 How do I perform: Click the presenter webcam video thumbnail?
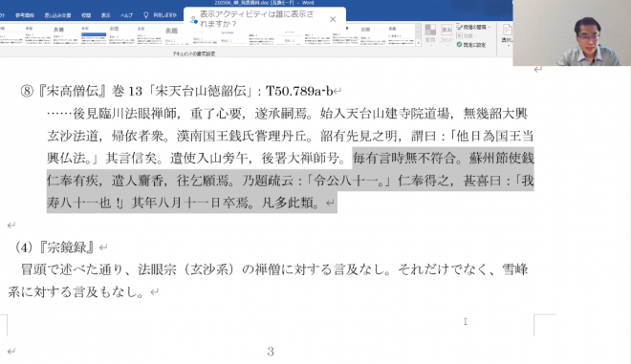pos(572,32)
